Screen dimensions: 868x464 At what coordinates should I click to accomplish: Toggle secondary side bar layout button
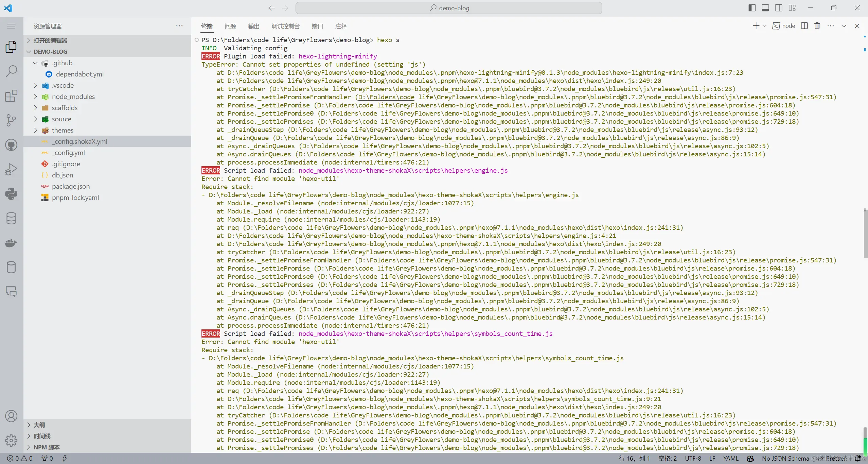(779, 8)
